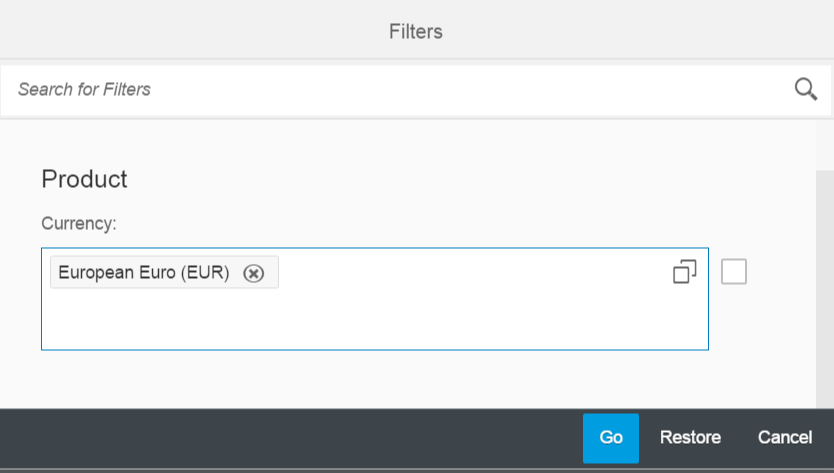The image size is (834, 473).
Task: Click the Filters dialog title
Action: 416,31
